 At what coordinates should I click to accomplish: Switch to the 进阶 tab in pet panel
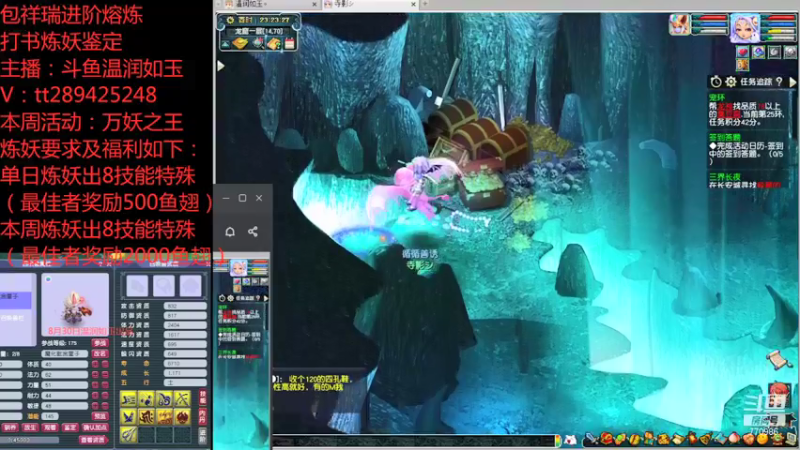click(202, 435)
